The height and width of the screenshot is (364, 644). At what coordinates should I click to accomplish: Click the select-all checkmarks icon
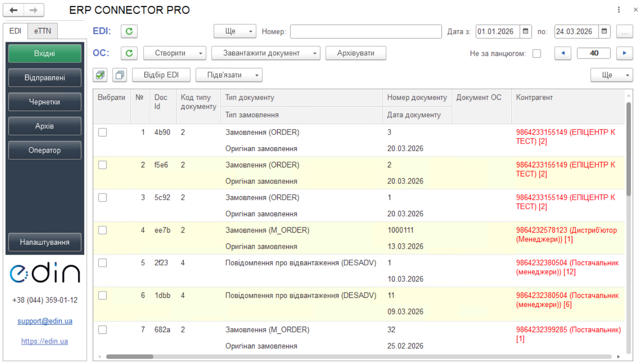pyautogui.click(x=100, y=75)
